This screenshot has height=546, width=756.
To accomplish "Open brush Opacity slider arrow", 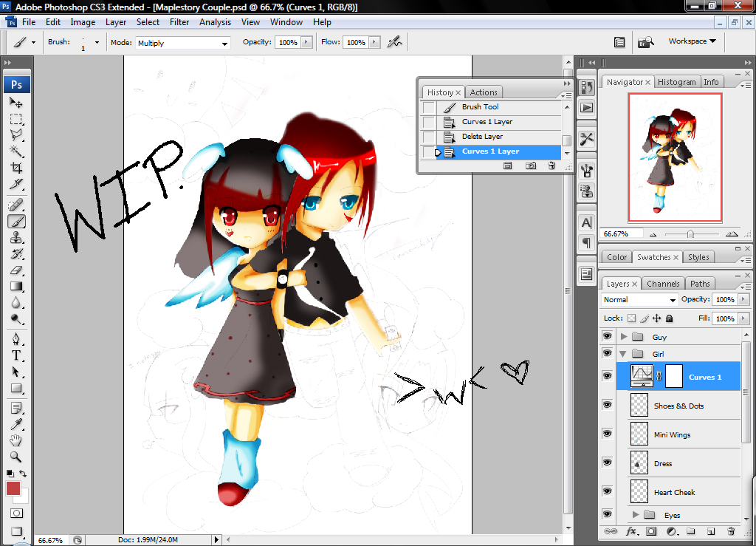I will [306, 42].
